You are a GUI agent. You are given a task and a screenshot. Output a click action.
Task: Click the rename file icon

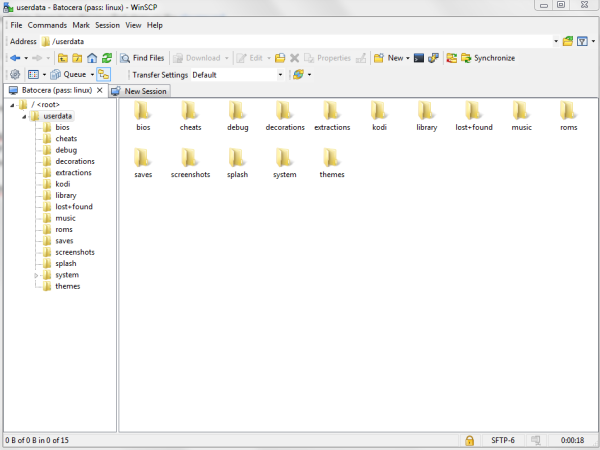click(x=280, y=58)
